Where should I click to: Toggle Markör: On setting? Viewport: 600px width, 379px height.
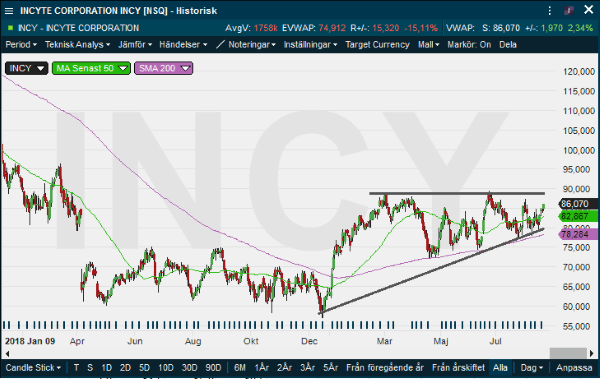click(x=469, y=44)
